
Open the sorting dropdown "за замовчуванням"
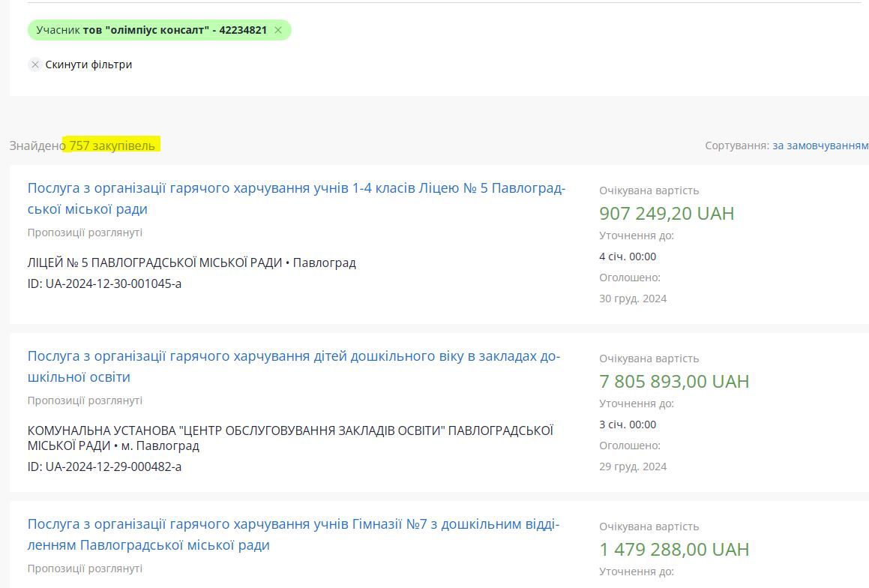pos(820,145)
